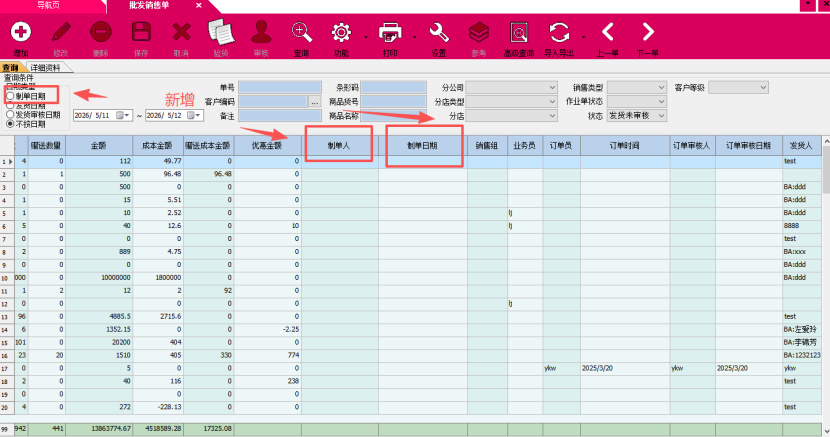
Task: Click the ellipsis button beside 客户编码 field
Action: pyautogui.click(x=314, y=102)
